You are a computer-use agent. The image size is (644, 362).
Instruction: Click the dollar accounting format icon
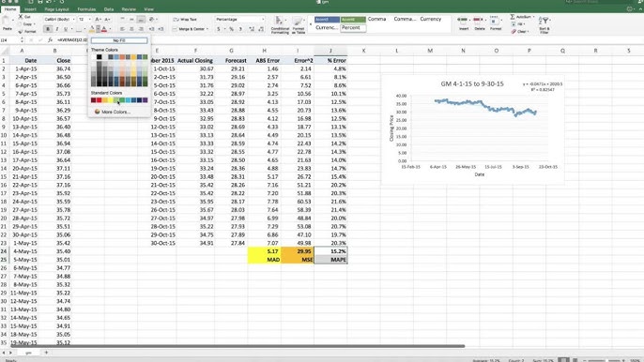tap(219, 29)
